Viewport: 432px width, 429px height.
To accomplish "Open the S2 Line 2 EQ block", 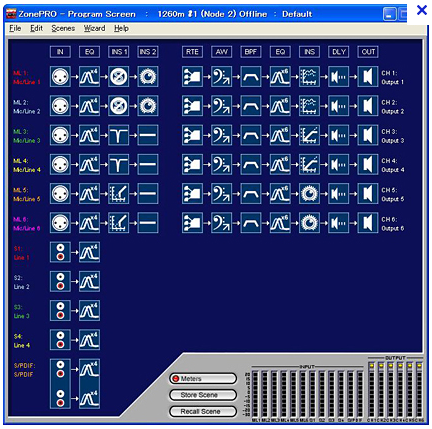I will coord(89,281).
